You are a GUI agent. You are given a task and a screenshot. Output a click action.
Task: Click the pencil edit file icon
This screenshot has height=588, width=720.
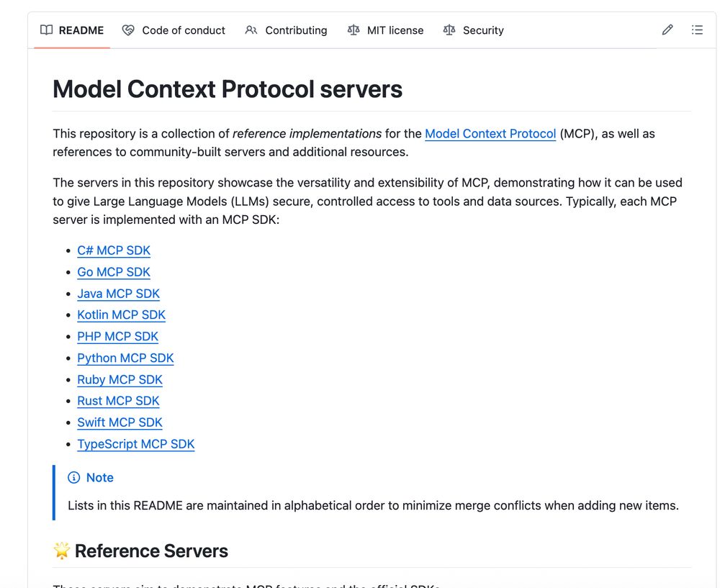[667, 30]
